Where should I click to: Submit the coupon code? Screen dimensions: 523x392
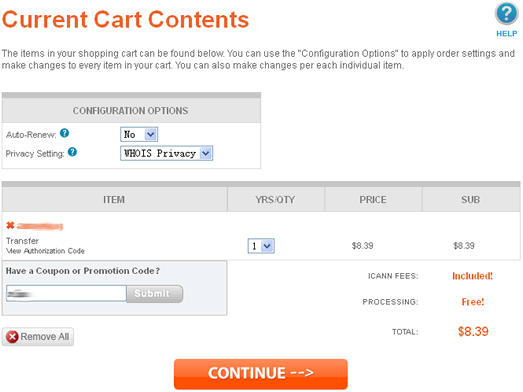tap(155, 294)
